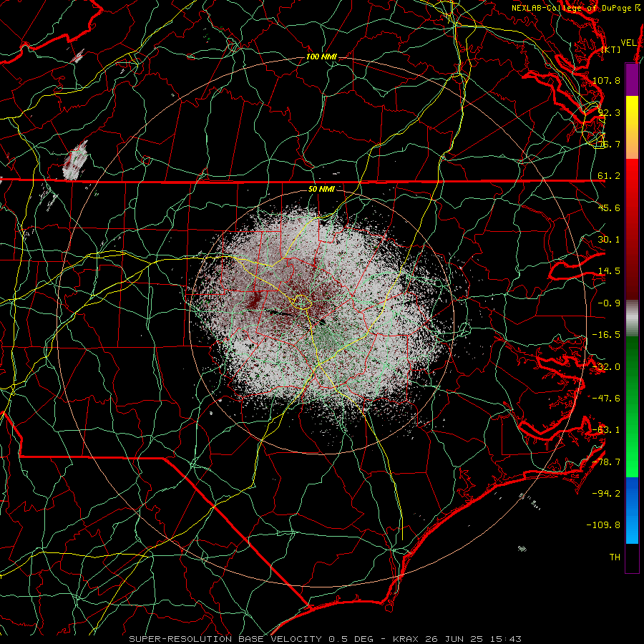The height and width of the screenshot is (644, 644).
Task: Click the 45.6 velocity scale value
Action: pyautogui.click(x=609, y=208)
